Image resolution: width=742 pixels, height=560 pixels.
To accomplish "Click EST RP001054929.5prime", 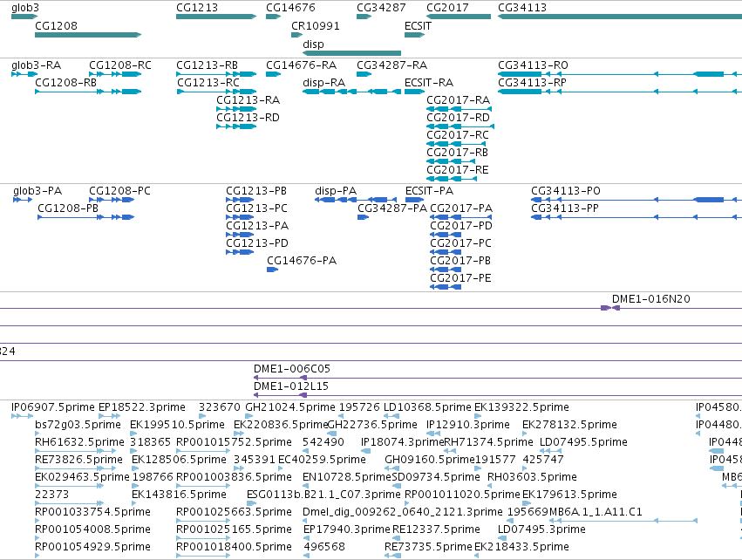I will coord(92,547).
